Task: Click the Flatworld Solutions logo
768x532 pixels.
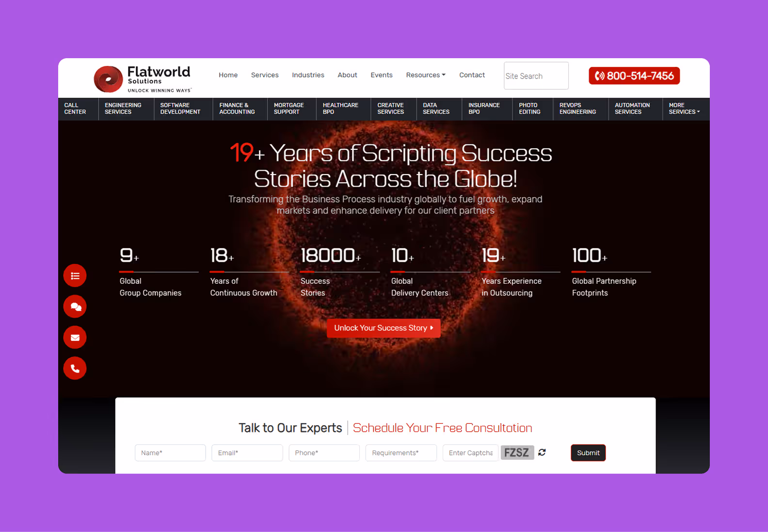Action: (143, 79)
